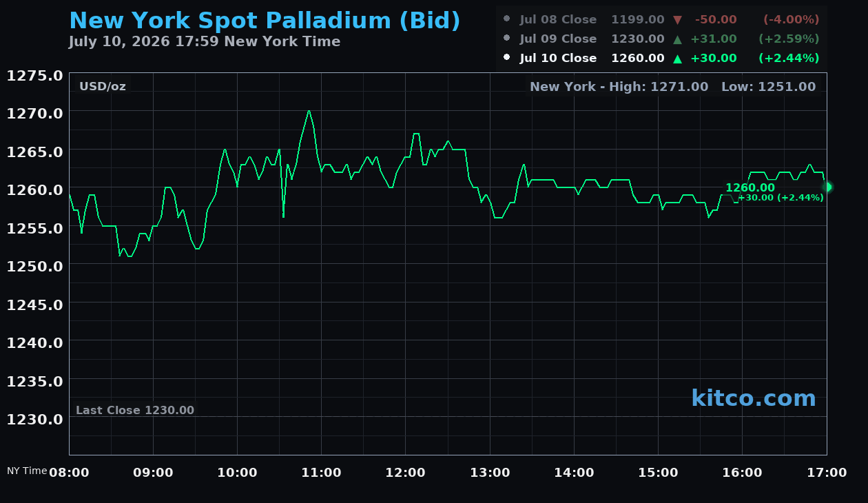Click the 10:00 time axis label

pos(237,472)
